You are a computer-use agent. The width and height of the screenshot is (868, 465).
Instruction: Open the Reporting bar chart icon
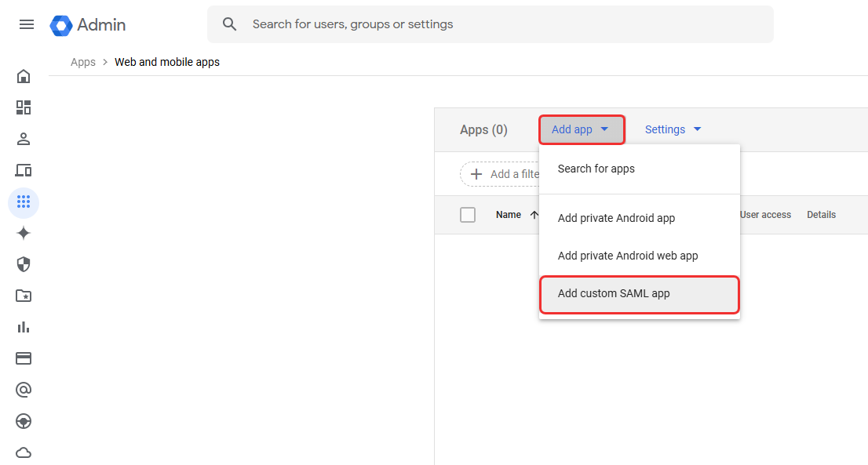[24, 327]
